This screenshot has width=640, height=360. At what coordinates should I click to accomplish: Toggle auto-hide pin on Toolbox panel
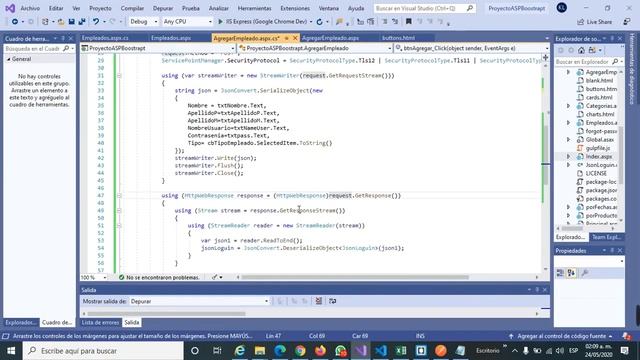point(63,38)
